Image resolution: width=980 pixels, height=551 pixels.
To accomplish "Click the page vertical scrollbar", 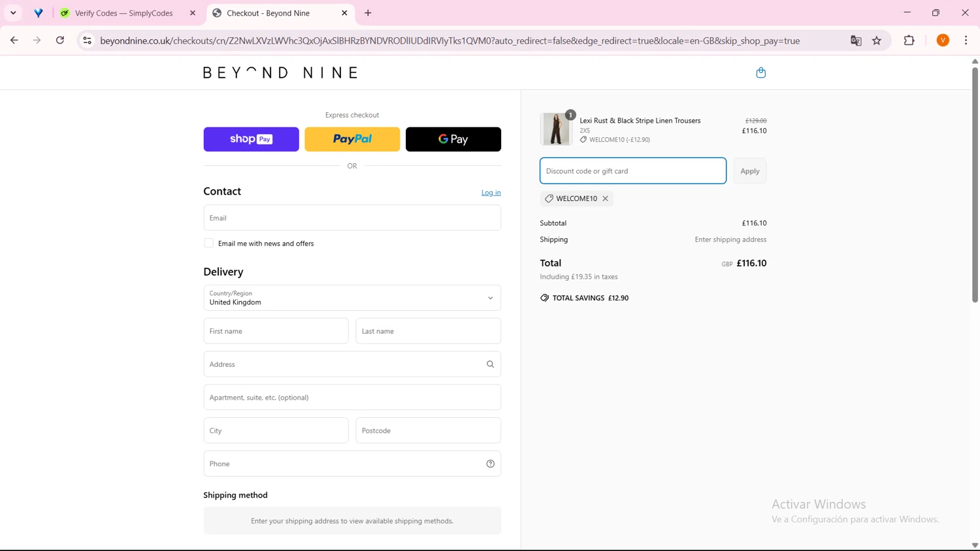I will pos(975,185).
